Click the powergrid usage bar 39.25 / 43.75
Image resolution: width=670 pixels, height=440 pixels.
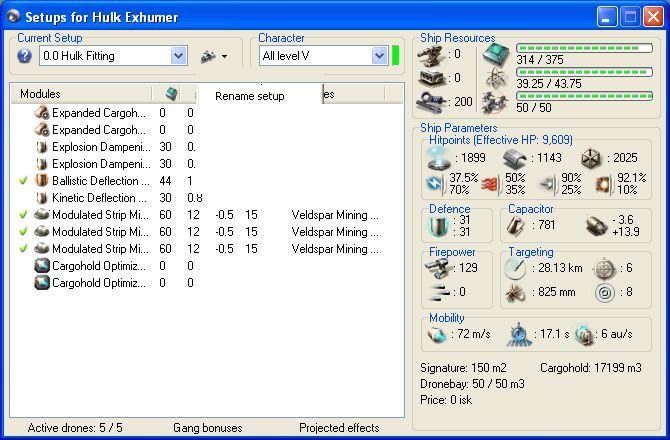pyautogui.click(x=585, y=72)
